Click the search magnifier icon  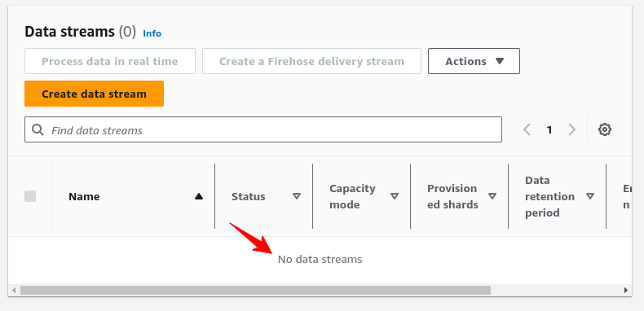tap(37, 130)
